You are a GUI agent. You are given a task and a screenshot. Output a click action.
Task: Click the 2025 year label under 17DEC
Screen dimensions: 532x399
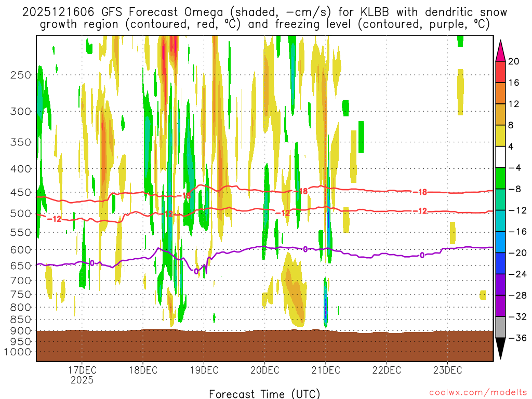coord(82,380)
